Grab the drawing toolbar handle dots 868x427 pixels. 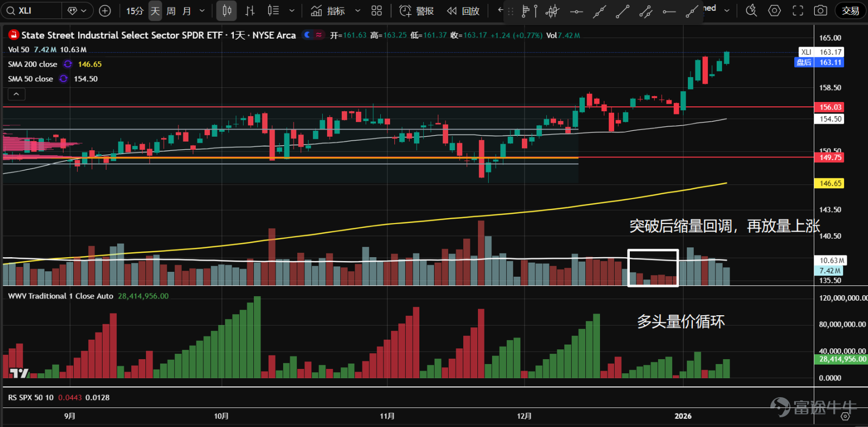[510, 11]
